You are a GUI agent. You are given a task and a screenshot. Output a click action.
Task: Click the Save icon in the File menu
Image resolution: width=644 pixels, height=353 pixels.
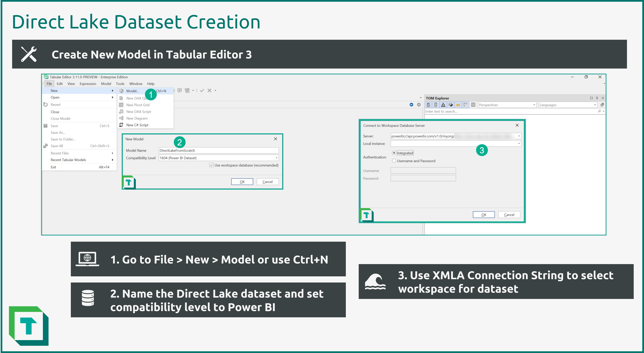point(45,126)
